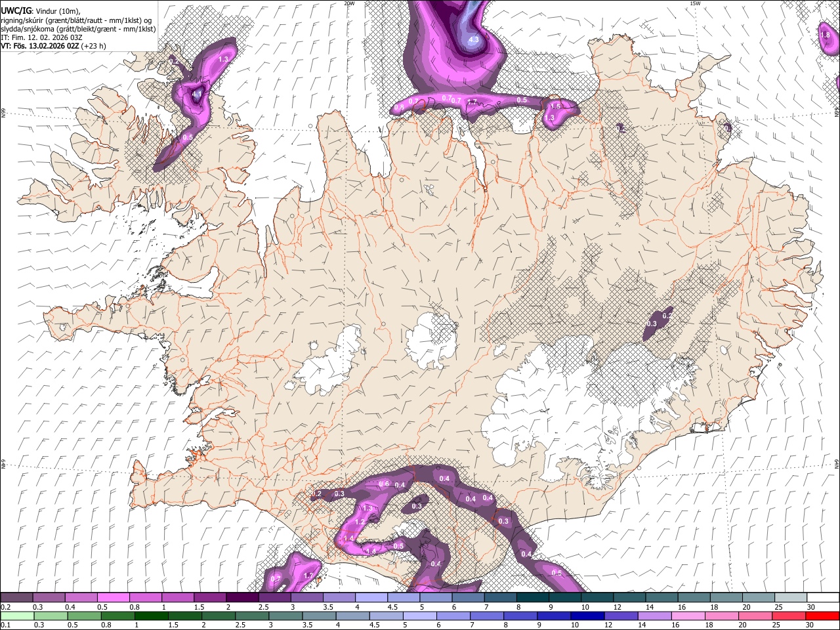
Task: Pick lower legend swatch between 6 and 7
Action: pos(453,616)
